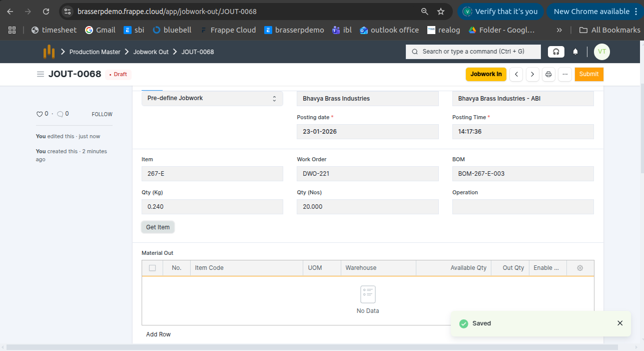Dismiss the Saved notification
This screenshot has height=351, width=644.
click(620, 323)
